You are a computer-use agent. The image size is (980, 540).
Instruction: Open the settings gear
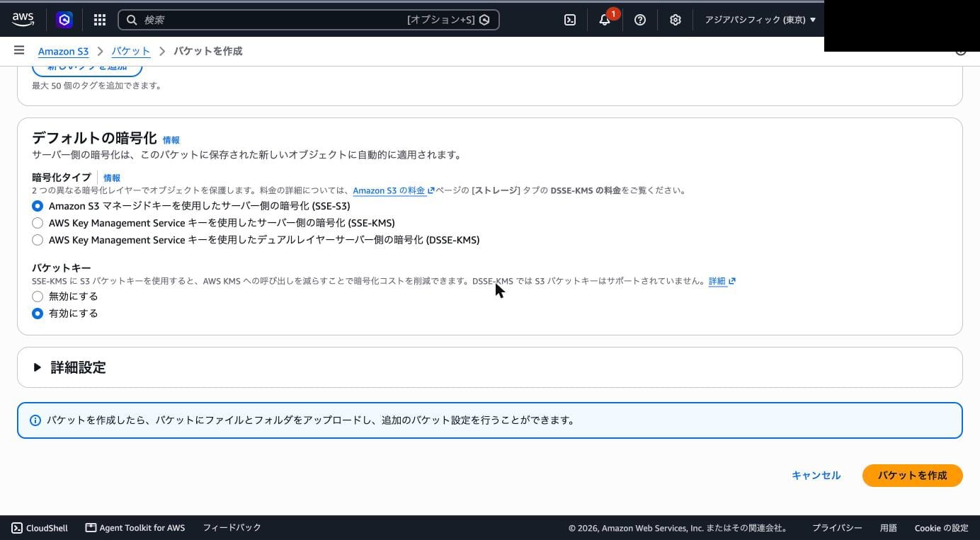tap(676, 20)
